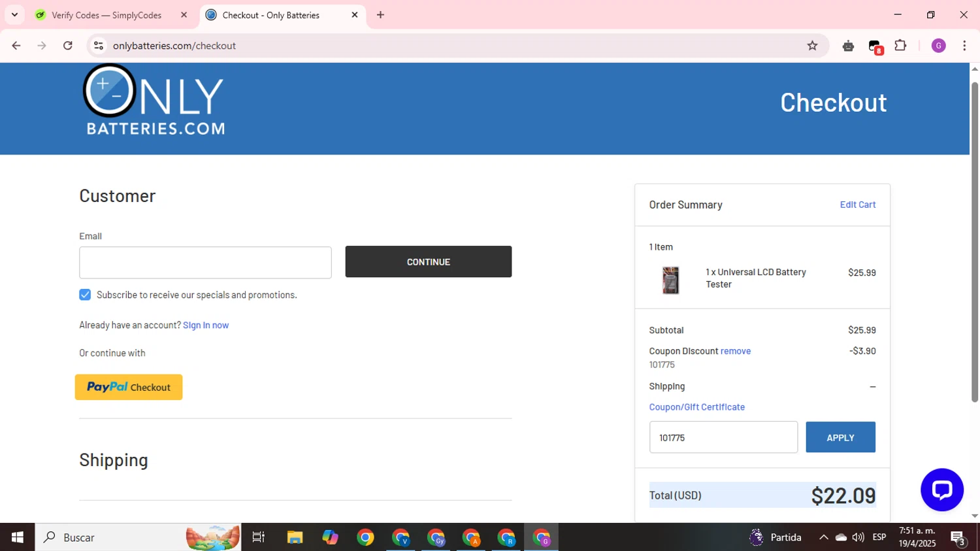Click the Windows search box labeled Buscar

138,537
